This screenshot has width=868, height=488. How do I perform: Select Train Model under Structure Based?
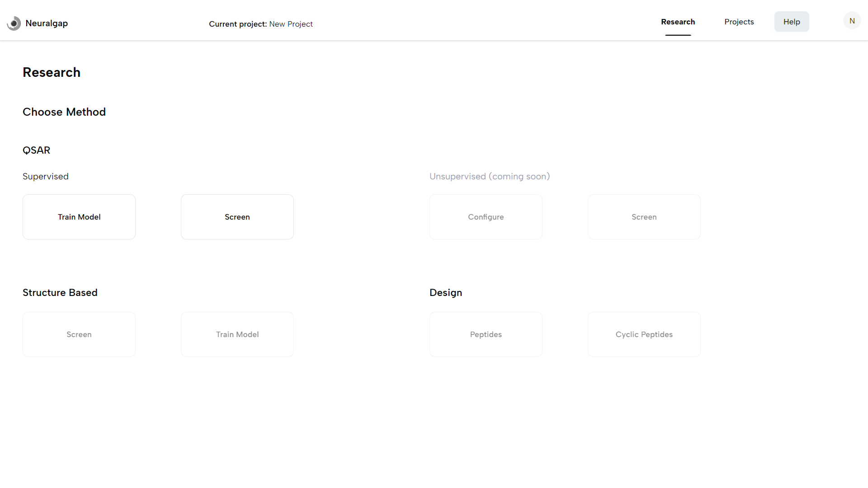pyautogui.click(x=237, y=334)
